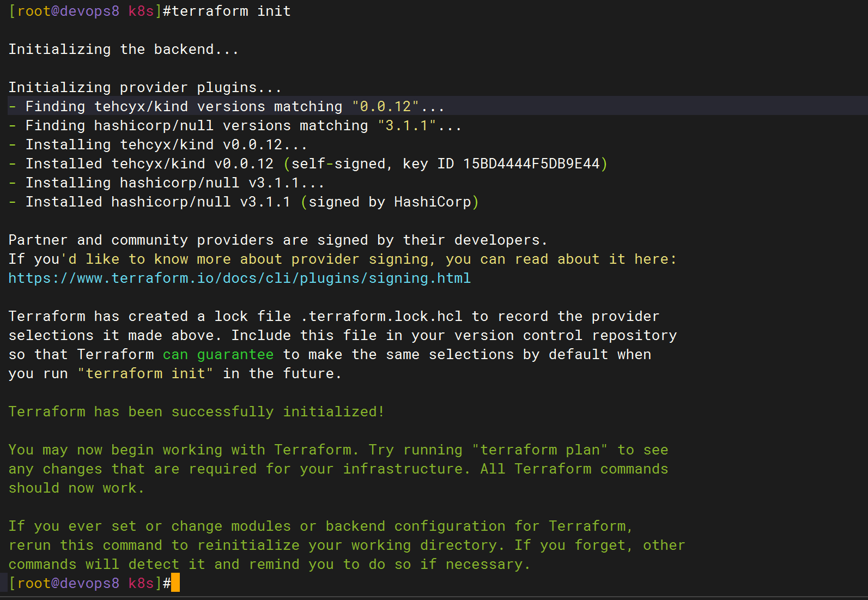Open the terraform.io signing docs URL
The height and width of the screenshot is (600, 868).
pos(240,278)
